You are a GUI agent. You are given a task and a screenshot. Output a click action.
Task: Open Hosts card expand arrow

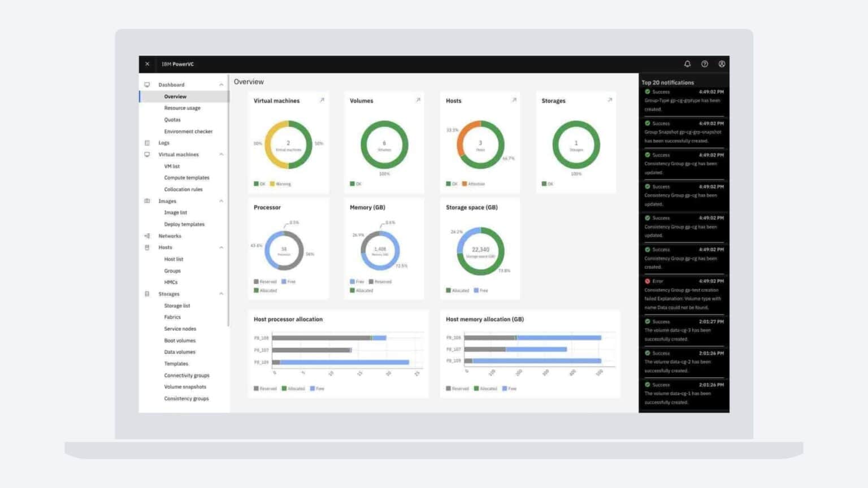tap(514, 100)
